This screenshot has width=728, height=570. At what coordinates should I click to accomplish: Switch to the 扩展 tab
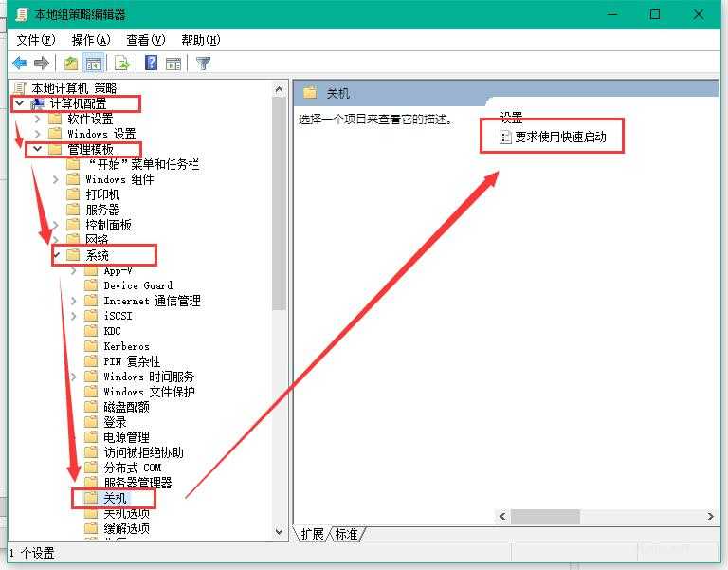point(312,534)
